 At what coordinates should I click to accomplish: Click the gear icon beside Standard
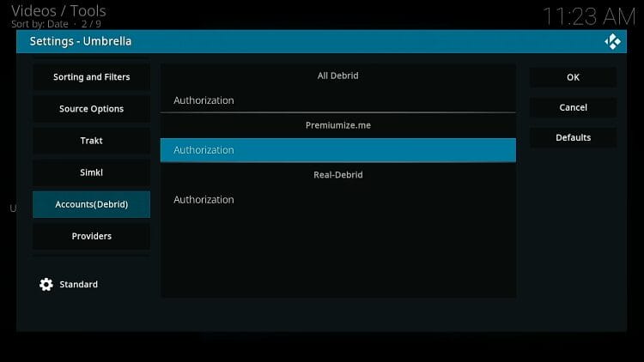click(x=46, y=285)
